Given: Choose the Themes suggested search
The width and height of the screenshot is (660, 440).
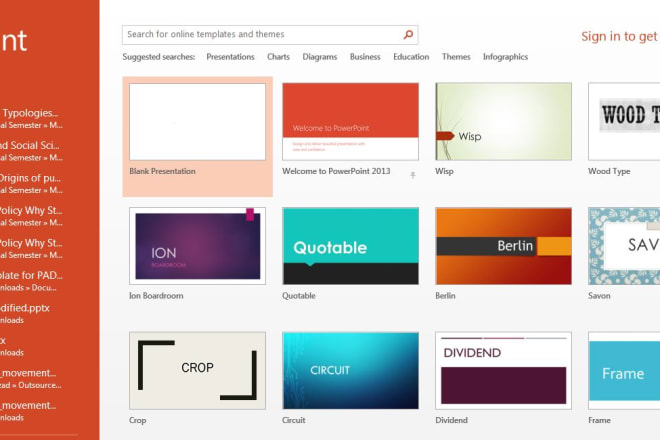Looking at the screenshot, I should [456, 57].
